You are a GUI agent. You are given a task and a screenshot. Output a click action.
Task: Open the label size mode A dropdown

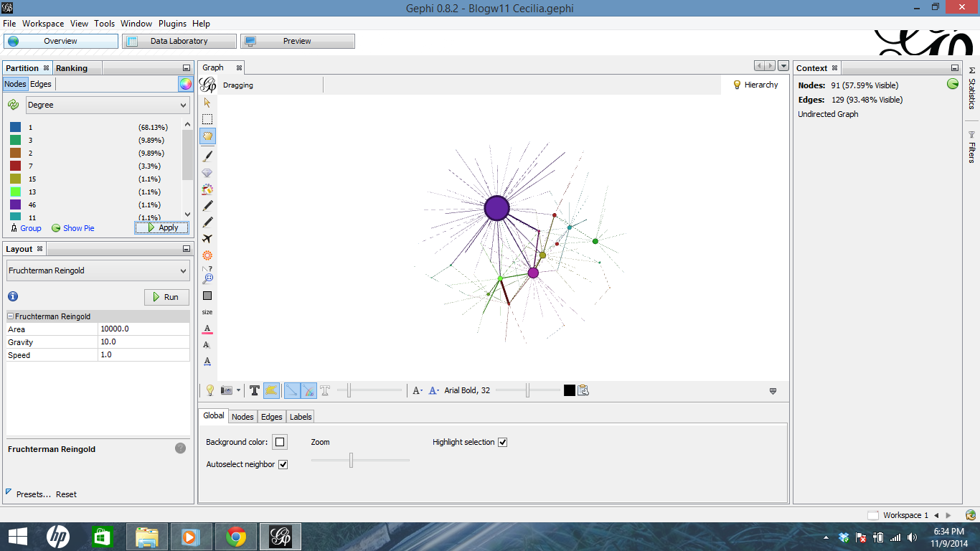[418, 390]
